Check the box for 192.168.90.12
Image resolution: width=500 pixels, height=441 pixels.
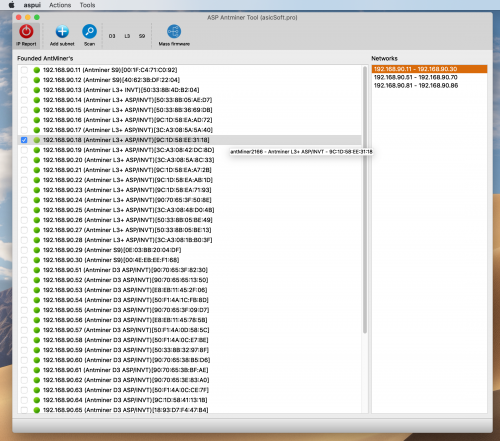click(24, 80)
